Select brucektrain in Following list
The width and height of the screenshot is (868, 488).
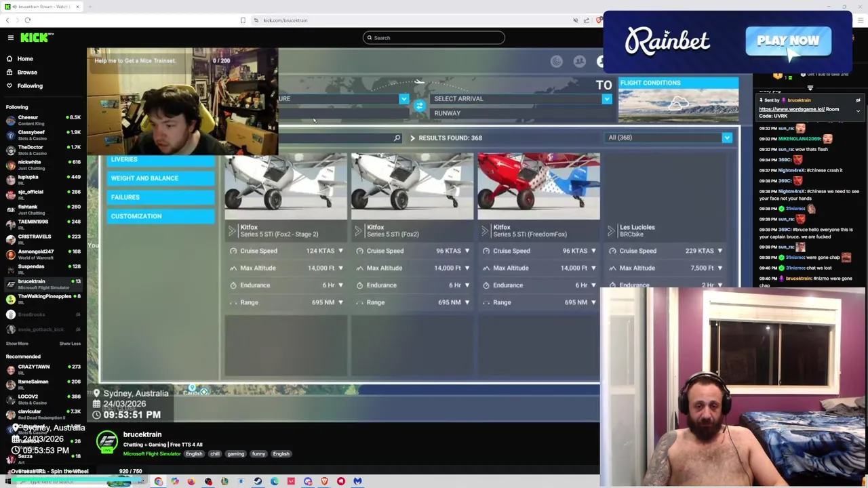click(x=42, y=284)
